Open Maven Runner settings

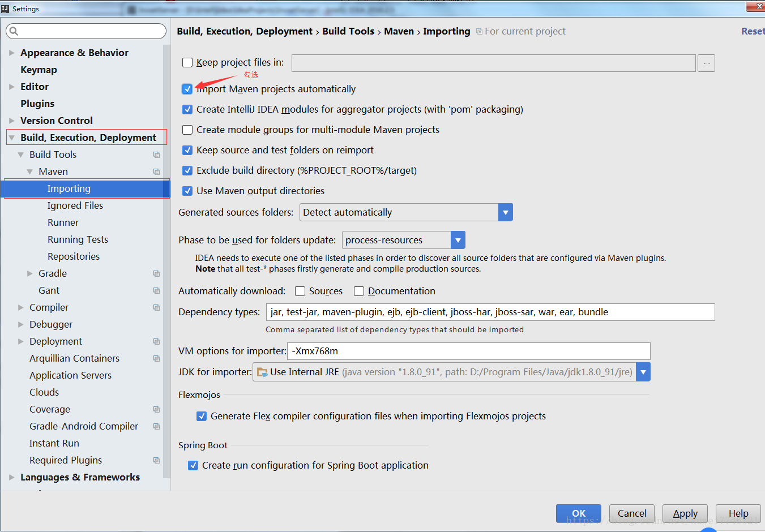pos(63,222)
